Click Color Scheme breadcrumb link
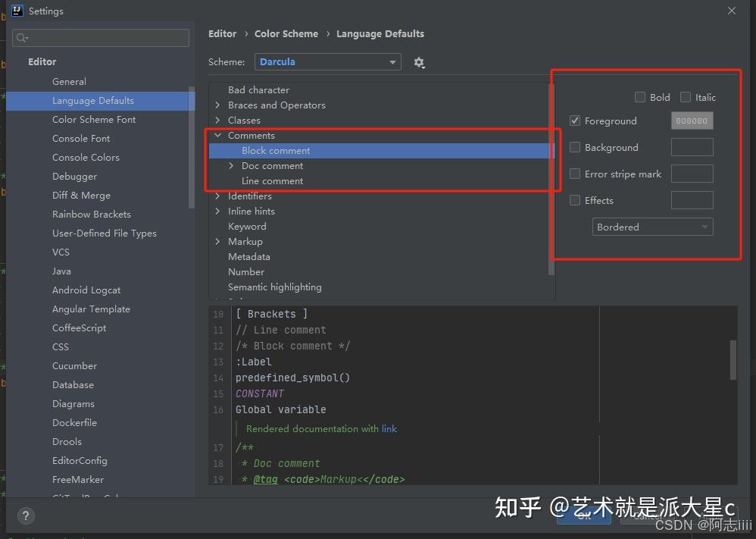The height and width of the screenshot is (539, 756). tap(286, 34)
